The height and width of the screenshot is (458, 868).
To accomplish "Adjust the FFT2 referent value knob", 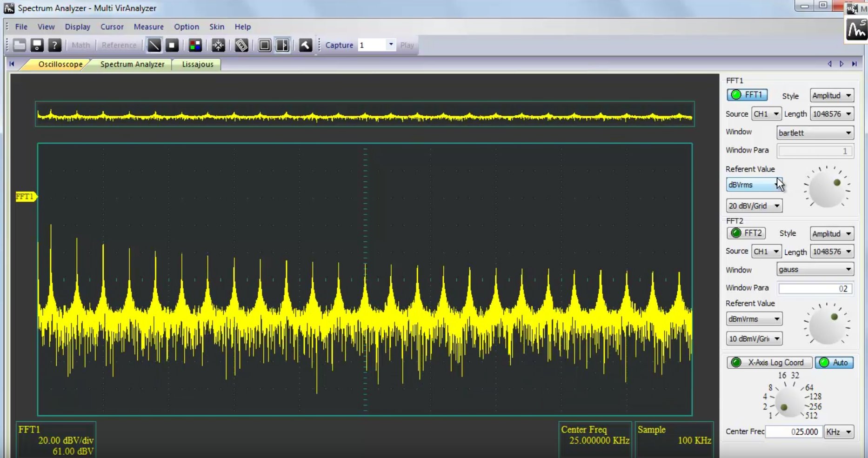I will [x=827, y=325].
